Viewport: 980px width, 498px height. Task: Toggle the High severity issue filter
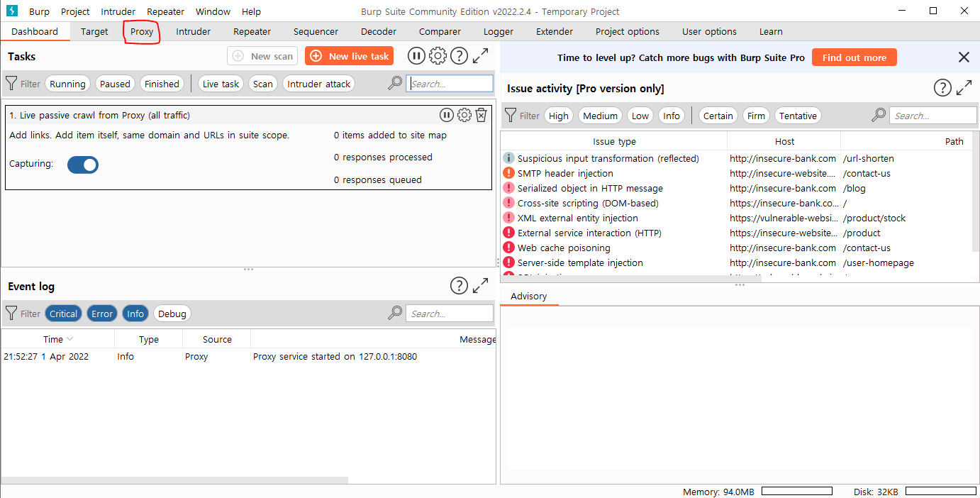pos(559,116)
